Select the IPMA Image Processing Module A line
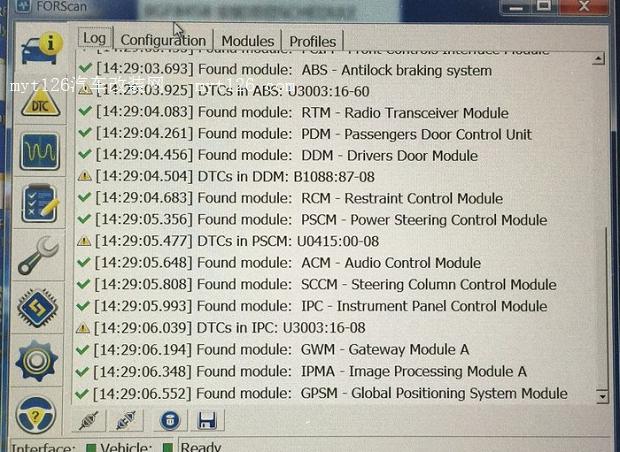Viewport: 620px width, 452px height. pyautogui.click(x=301, y=371)
